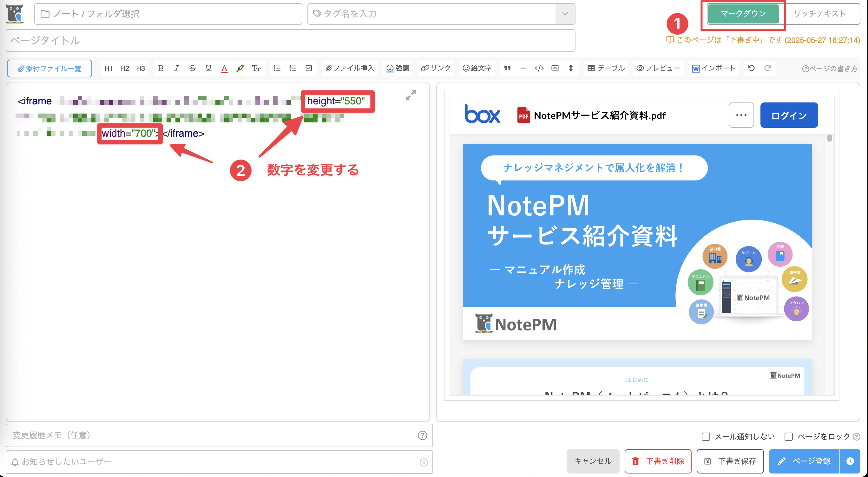Image resolution: width=868 pixels, height=477 pixels.
Task: Click the NotePM owl logo
Action: click(x=15, y=14)
